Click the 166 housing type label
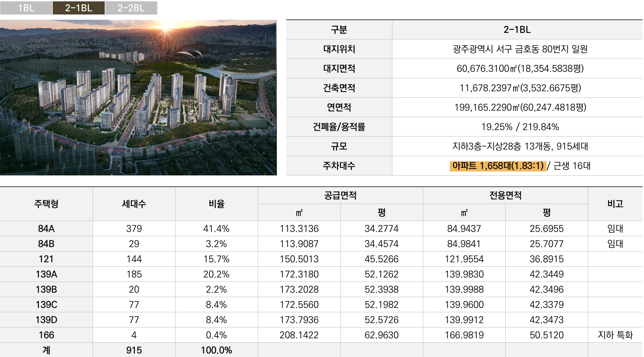The image size is (644, 357). tap(46, 335)
